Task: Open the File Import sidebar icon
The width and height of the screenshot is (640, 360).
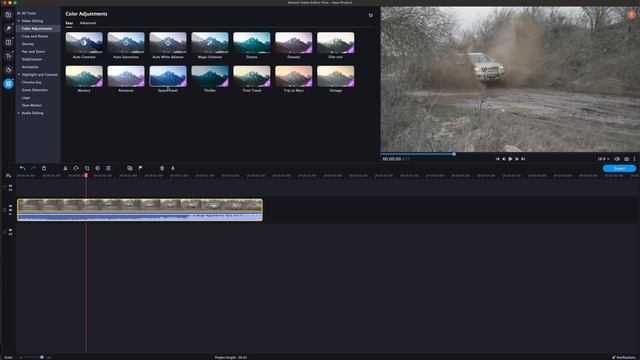Action: click(8, 15)
